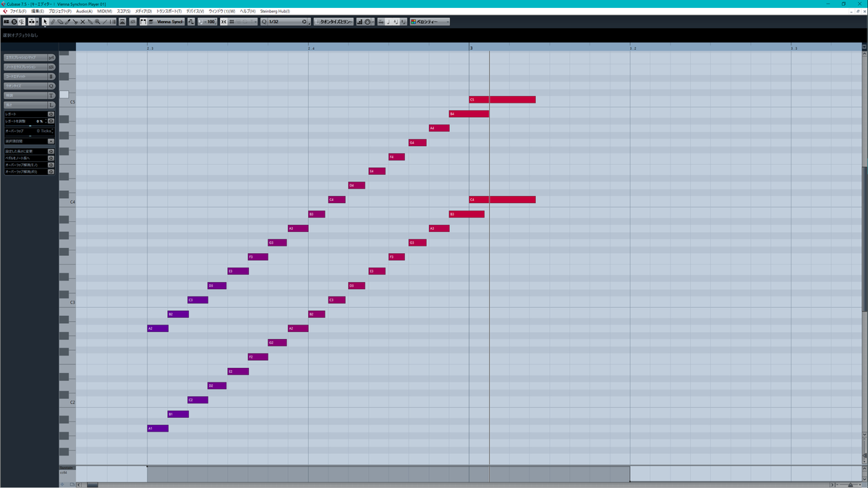
Task: Select the Line tool in toolbar
Action: click(105, 22)
